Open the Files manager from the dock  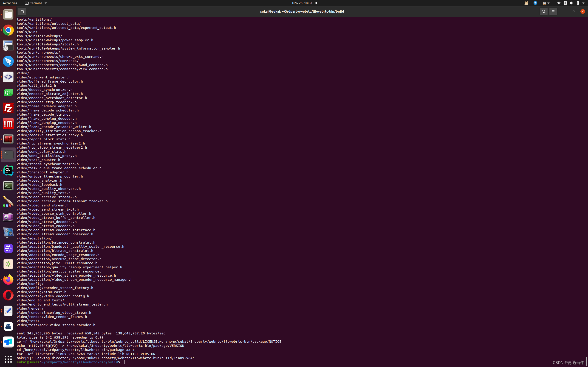[x=8, y=14]
